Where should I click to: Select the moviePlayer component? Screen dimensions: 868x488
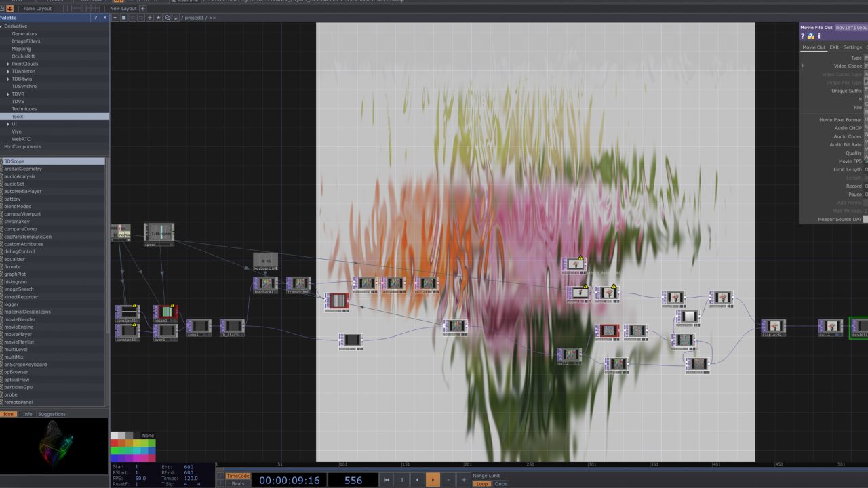point(53,334)
